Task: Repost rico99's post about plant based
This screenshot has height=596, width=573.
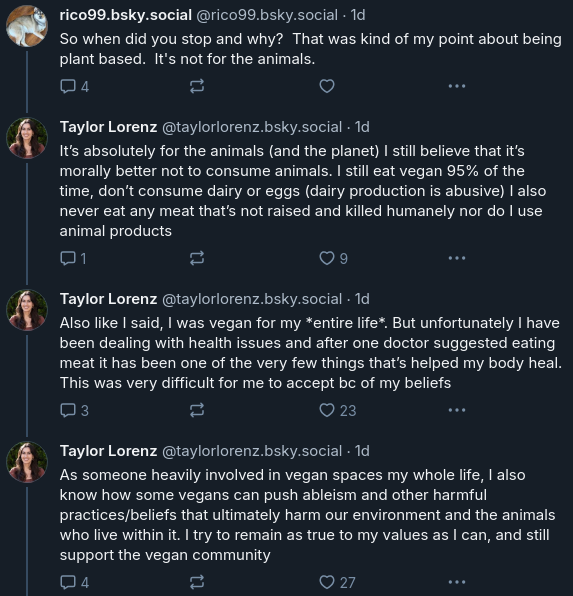Action: coord(197,86)
